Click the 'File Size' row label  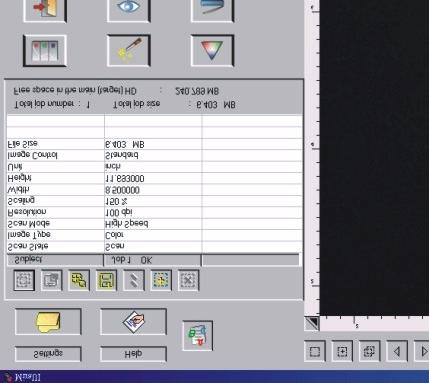[x=22, y=144]
